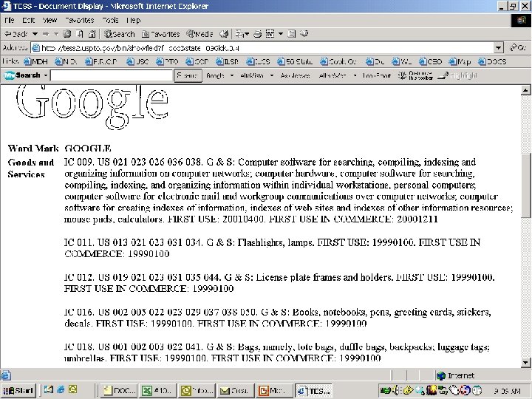
Task: Click the Discuss toolbar icon
Action: tap(291, 34)
